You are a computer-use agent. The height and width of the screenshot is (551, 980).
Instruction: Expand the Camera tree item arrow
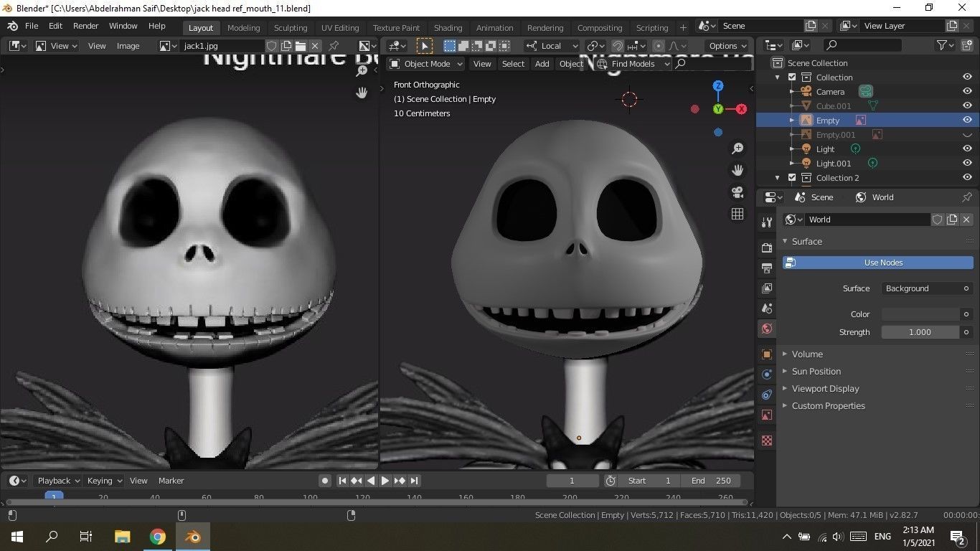[792, 92]
